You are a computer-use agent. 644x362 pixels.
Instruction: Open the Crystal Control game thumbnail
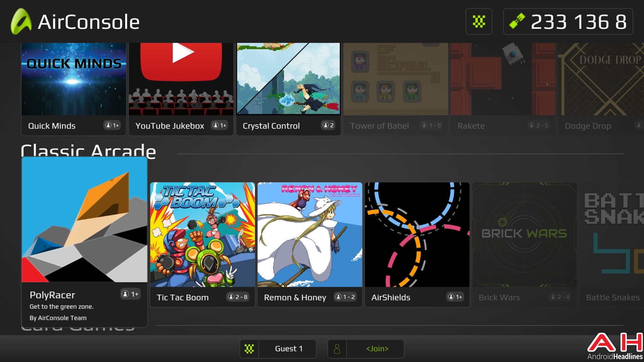tap(288, 79)
